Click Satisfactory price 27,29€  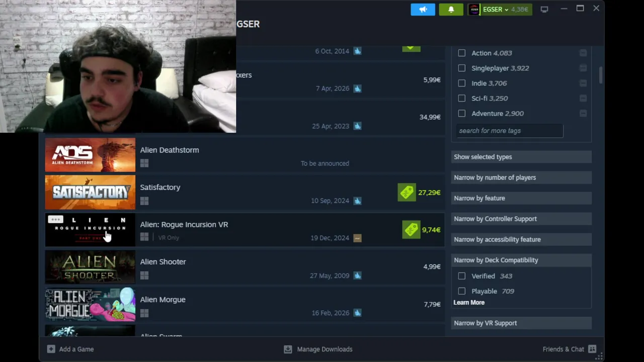coord(429,193)
